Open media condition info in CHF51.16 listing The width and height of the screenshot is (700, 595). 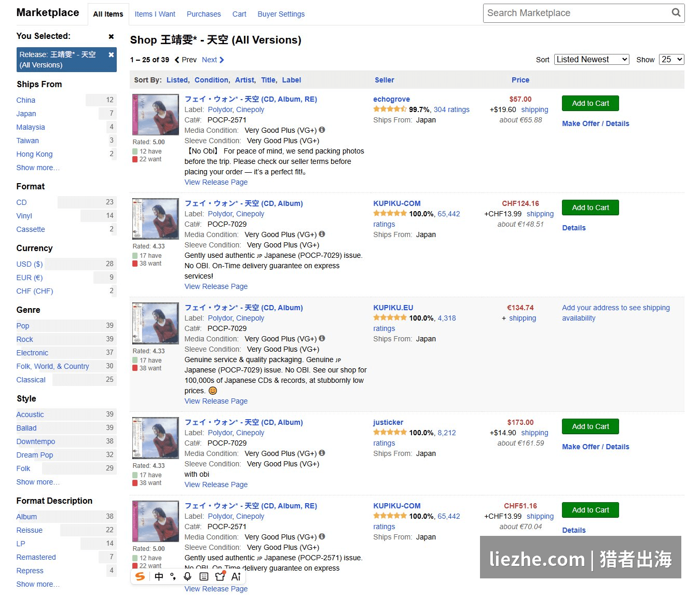click(322, 536)
